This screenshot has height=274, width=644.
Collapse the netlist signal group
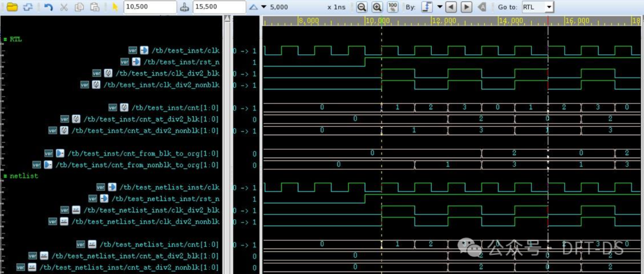click(x=6, y=176)
